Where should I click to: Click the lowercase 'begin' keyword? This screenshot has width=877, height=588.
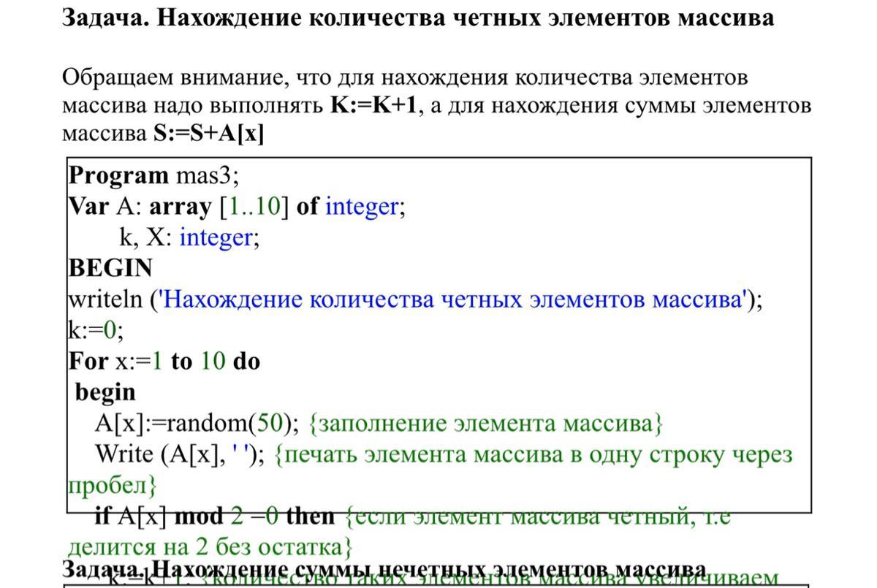click(105, 393)
